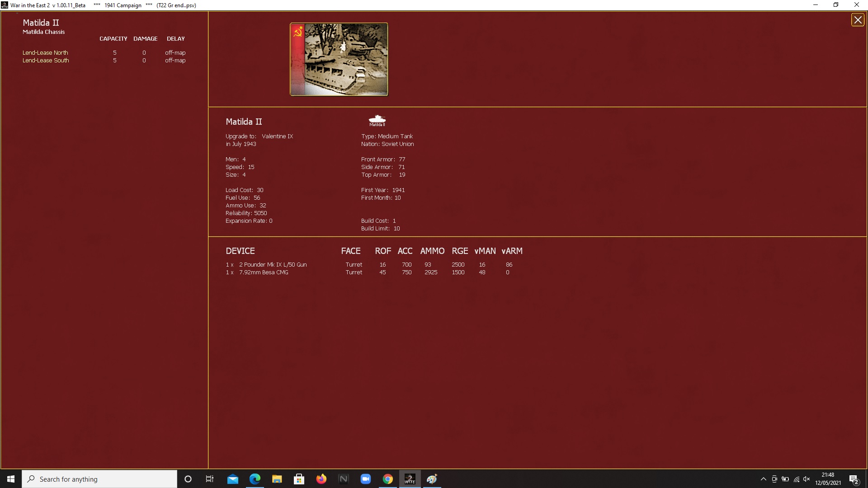The image size is (868, 488).
Task: Select the Lend-Lease South factory entry
Action: (x=46, y=60)
